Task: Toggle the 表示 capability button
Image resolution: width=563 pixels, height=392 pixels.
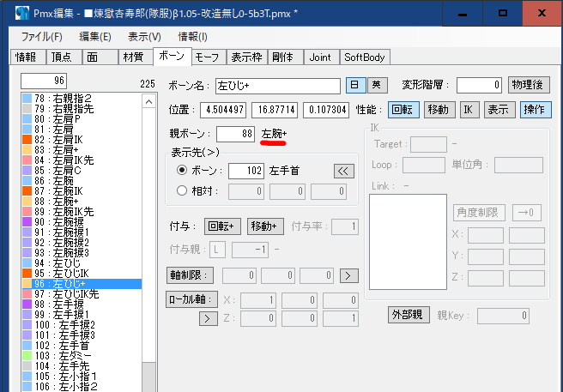Action: click(x=499, y=110)
